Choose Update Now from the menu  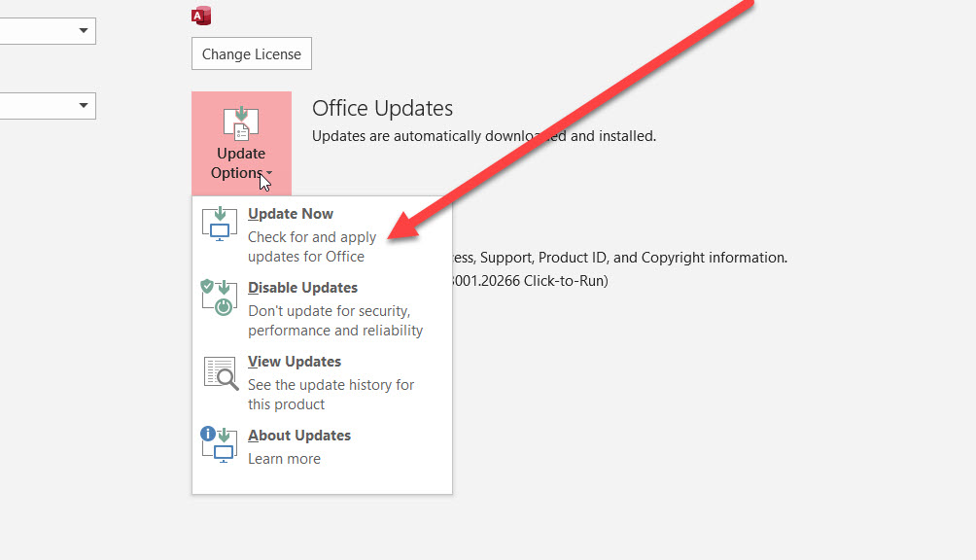(x=322, y=234)
